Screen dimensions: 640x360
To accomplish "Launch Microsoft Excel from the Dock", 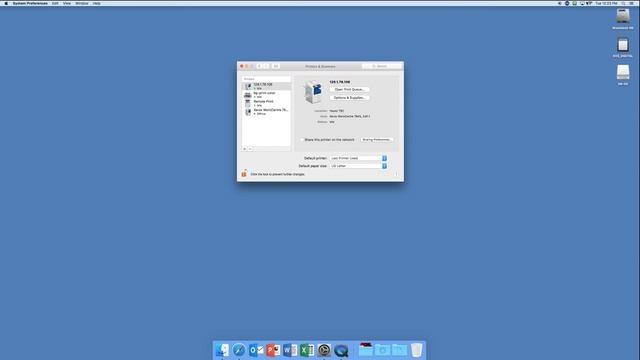I will coord(307,350).
